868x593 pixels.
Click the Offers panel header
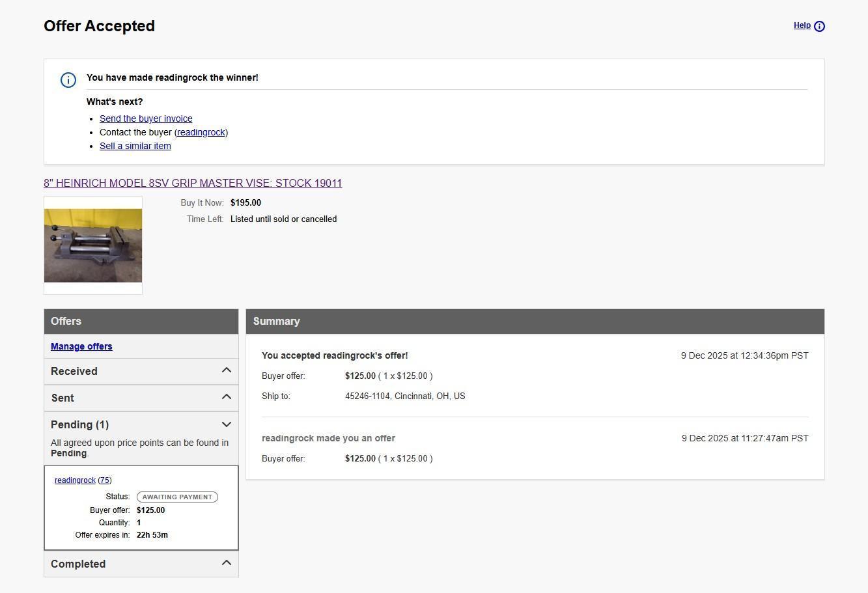pyautogui.click(x=141, y=322)
